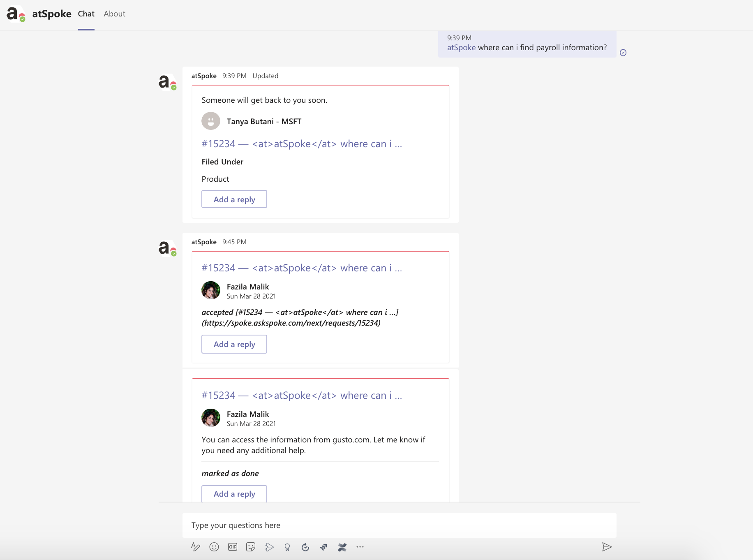The height and width of the screenshot is (560, 753).
Task: Click the atSpoke mention in the sent message
Action: tap(461, 47)
